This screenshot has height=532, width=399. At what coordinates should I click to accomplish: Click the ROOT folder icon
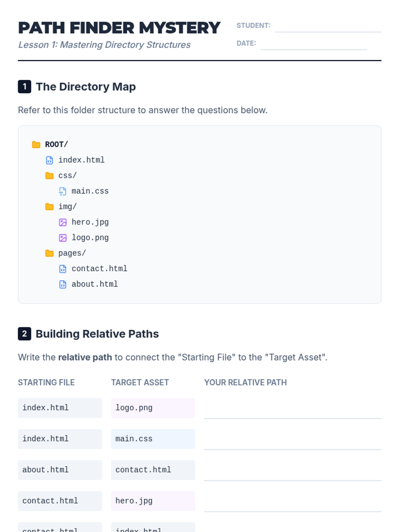pyautogui.click(x=36, y=145)
